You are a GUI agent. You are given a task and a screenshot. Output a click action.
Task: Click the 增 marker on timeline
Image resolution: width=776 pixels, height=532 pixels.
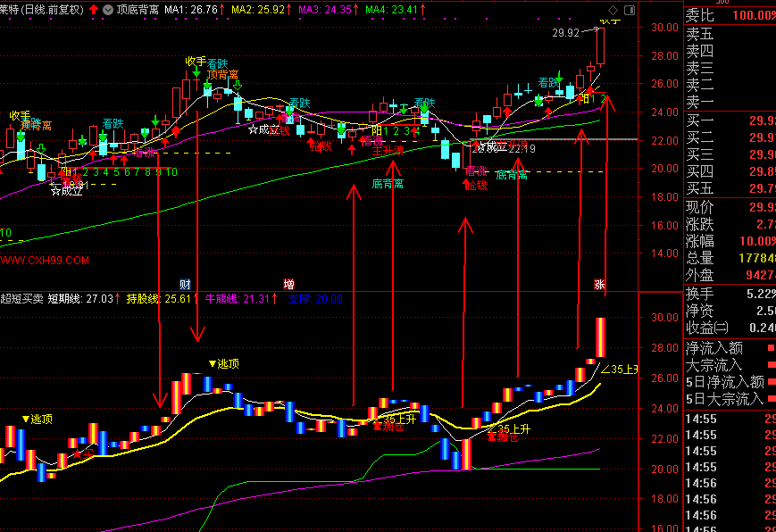(289, 283)
